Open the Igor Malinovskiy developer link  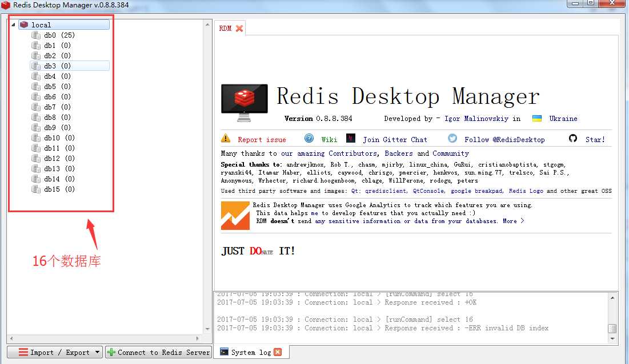tap(476, 119)
